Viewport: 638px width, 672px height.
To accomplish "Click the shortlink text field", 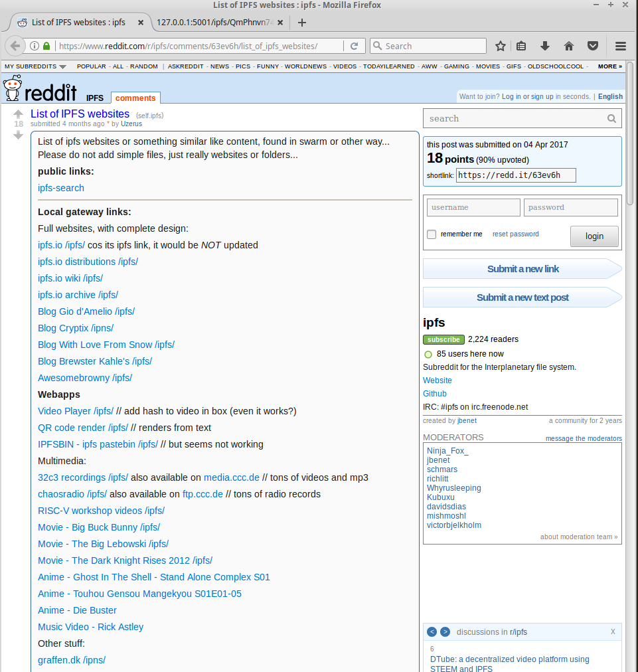I will (516, 175).
